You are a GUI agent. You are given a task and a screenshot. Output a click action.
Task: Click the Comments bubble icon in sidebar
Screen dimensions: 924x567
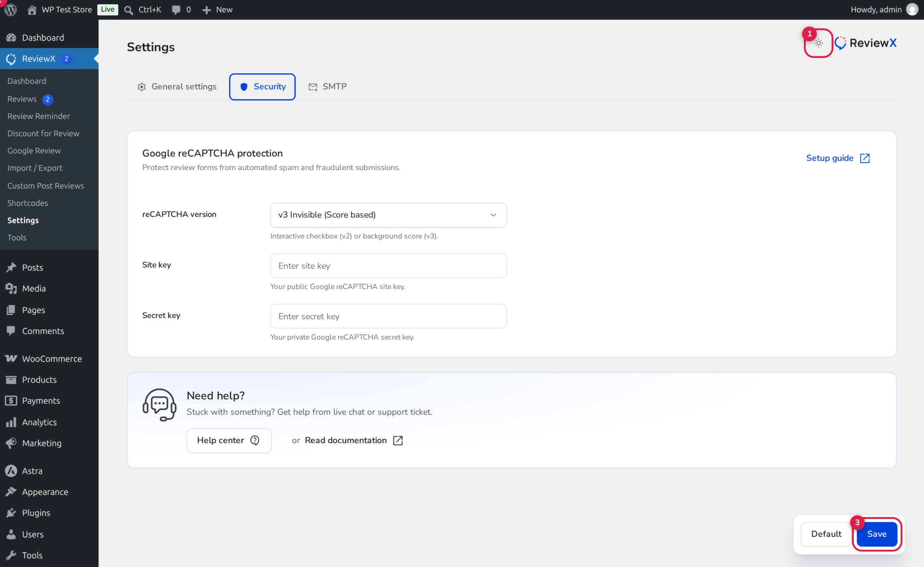tap(11, 330)
